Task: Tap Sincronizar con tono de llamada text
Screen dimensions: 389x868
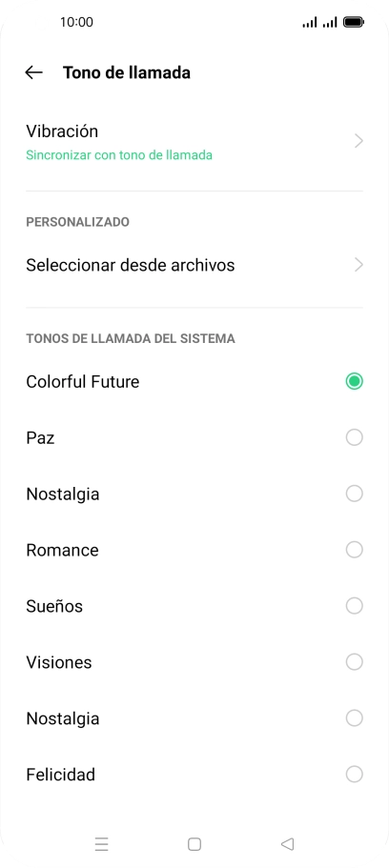Action: point(119,155)
